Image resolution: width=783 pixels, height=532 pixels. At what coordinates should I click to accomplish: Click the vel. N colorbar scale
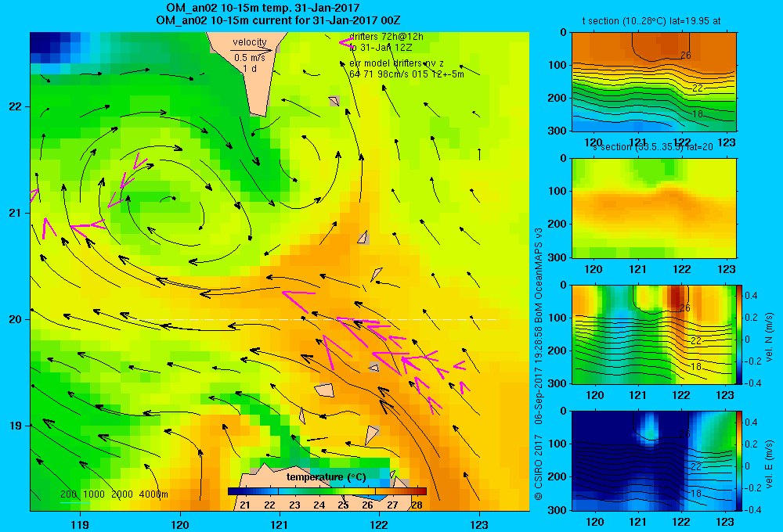pyautogui.click(x=739, y=334)
